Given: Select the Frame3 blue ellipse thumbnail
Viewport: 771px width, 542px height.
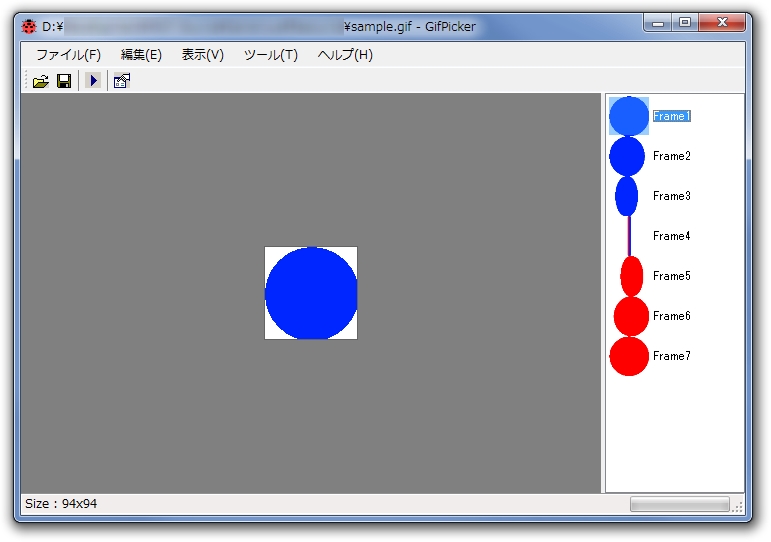Looking at the screenshot, I should pyautogui.click(x=626, y=196).
